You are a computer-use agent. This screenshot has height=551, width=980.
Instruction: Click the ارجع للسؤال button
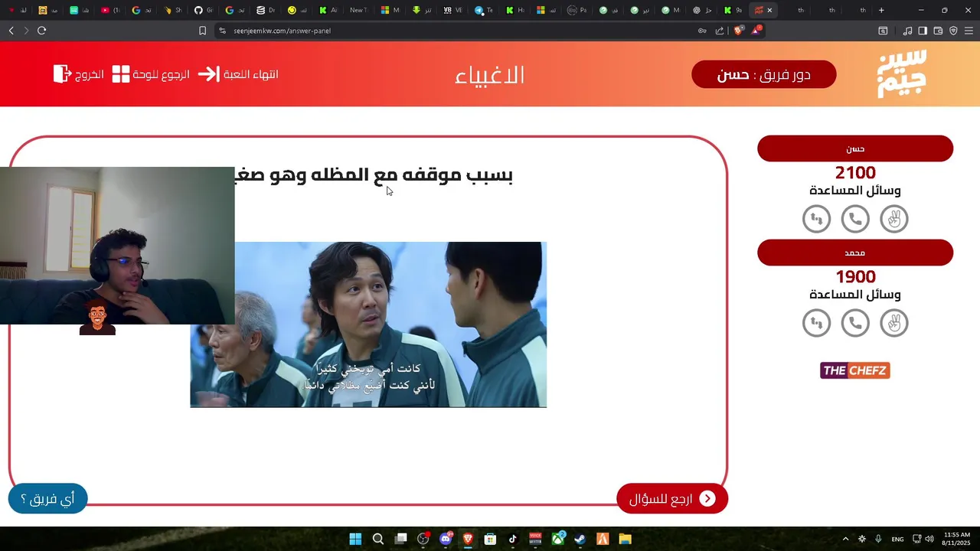coord(671,499)
